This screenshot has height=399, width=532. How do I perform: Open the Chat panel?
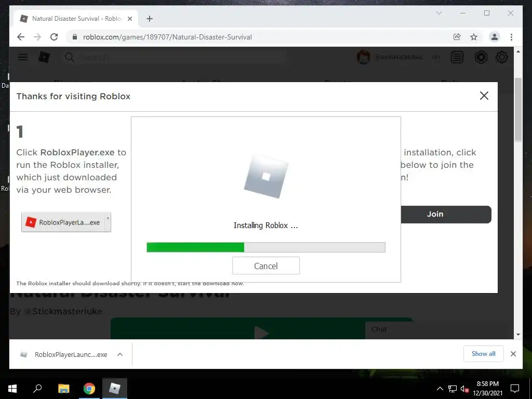coord(379,329)
